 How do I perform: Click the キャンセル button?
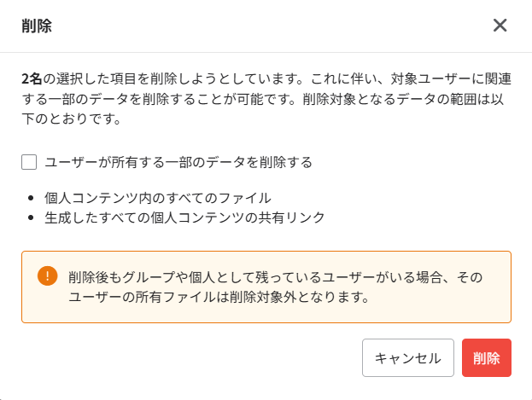(x=408, y=357)
